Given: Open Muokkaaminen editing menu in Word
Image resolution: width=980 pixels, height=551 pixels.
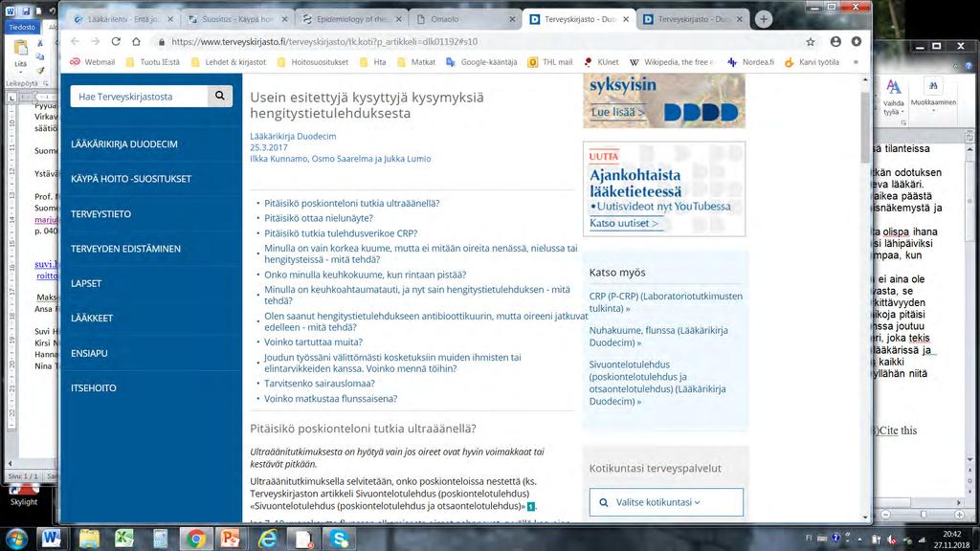Looking at the screenshot, I should (933, 97).
